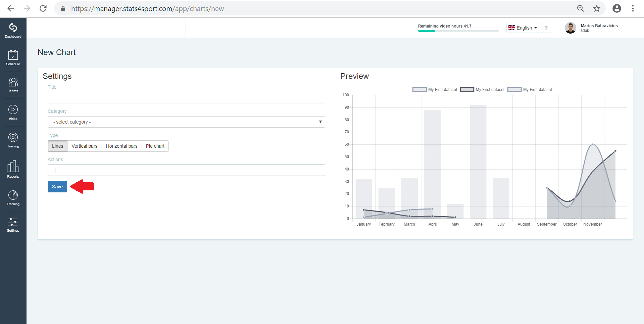Bookmark this page with the star
This screenshot has height=324, width=644.
(597, 8)
